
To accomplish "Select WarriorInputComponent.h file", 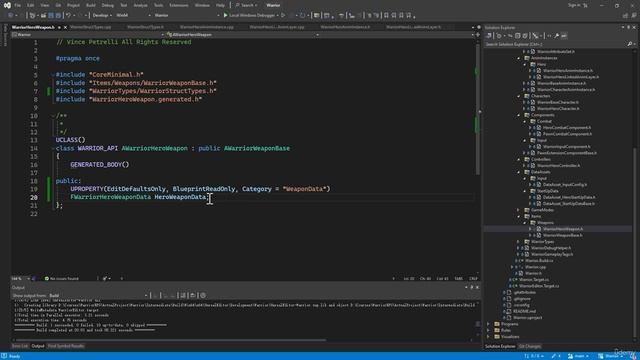I will (x=567, y=147).
